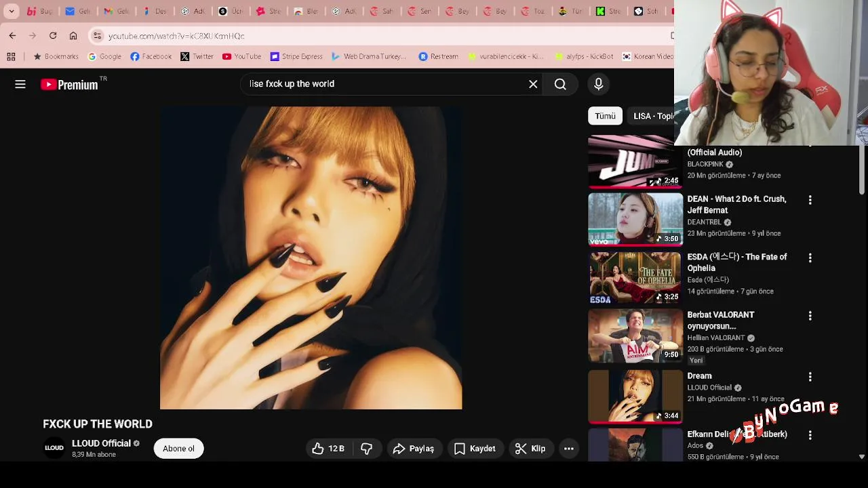Save the video with Kaydet button
868x488 pixels.
pos(475,449)
